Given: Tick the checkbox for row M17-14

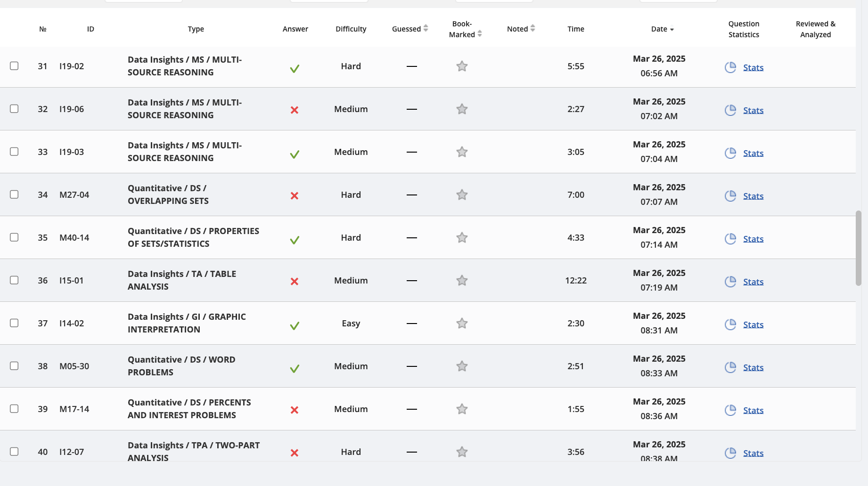Looking at the screenshot, I should click(14, 409).
